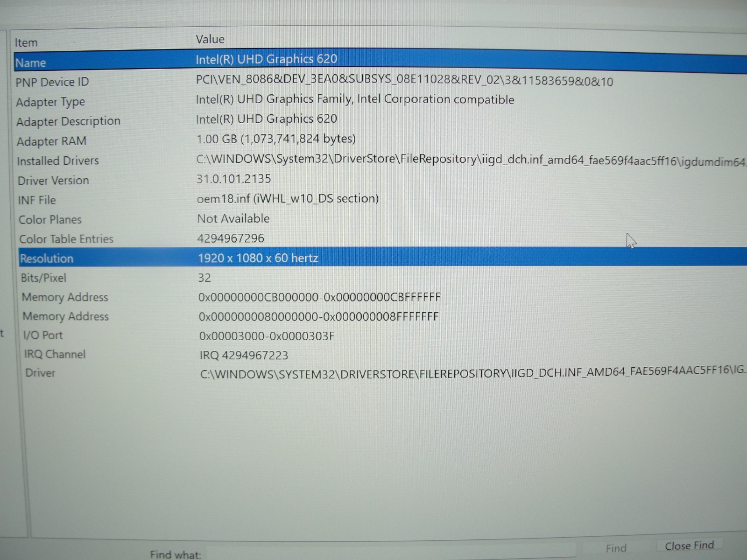747x560 pixels.
Task: Select the Color Table Entries row
Action: point(382,238)
